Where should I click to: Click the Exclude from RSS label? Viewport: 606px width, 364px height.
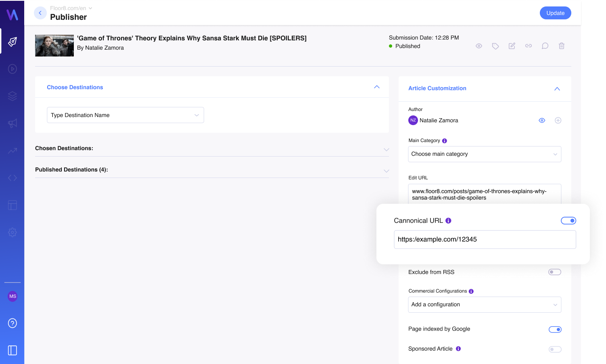point(431,272)
